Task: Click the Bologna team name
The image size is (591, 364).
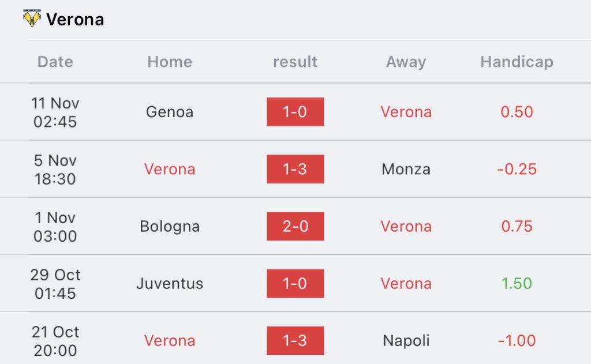Action: pyautogui.click(x=170, y=227)
